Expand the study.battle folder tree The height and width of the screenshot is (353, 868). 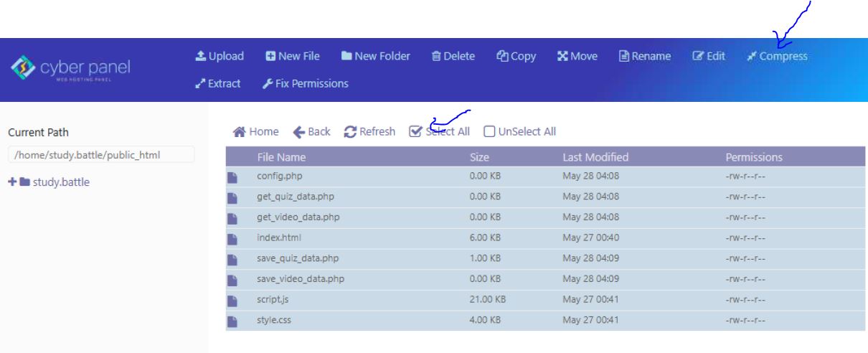[11, 182]
